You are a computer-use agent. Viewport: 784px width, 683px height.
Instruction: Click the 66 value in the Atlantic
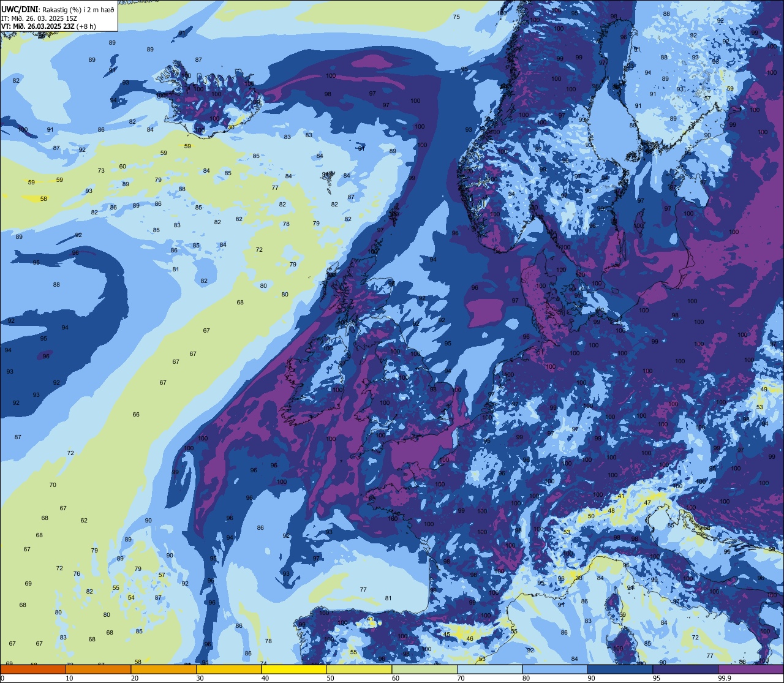point(136,415)
